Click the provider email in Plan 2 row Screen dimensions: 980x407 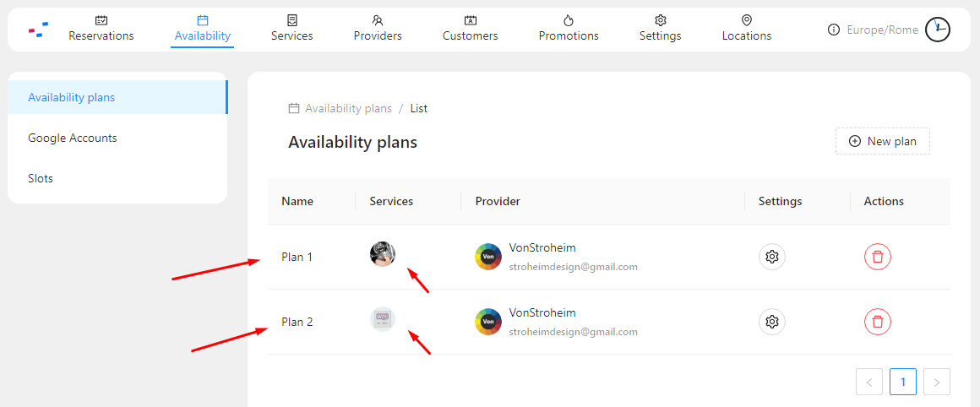coord(573,332)
